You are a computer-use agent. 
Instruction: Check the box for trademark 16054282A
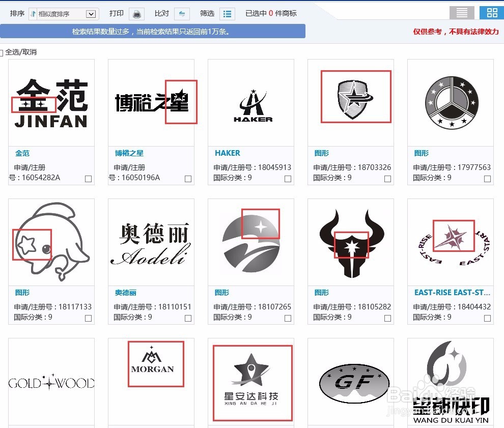click(89, 179)
